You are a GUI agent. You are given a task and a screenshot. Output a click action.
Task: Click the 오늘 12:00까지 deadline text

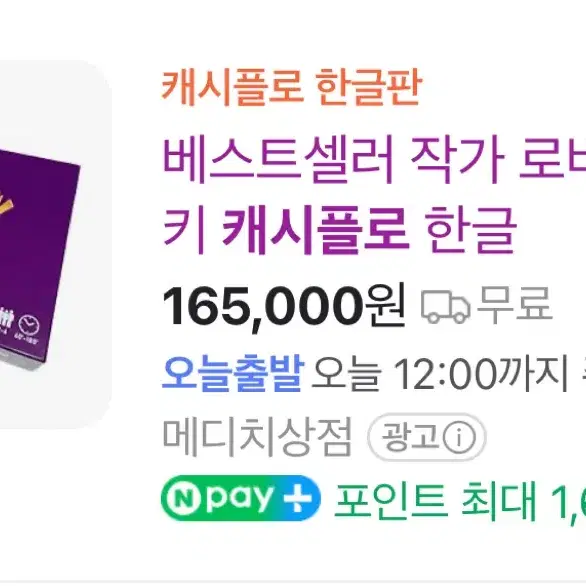440,373
